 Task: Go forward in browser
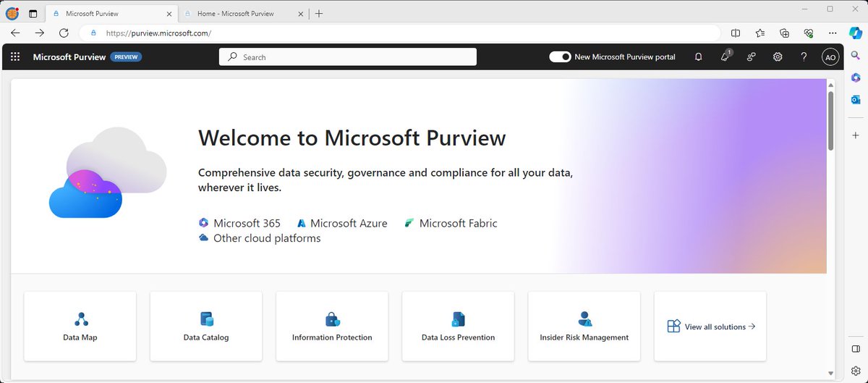40,33
